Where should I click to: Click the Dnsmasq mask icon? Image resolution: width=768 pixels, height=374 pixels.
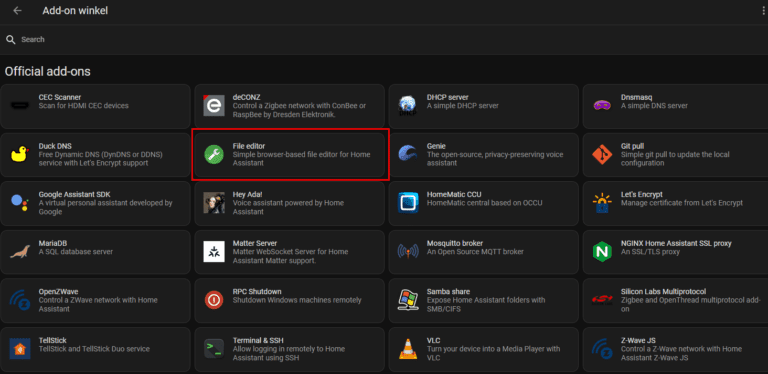click(x=602, y=105)
